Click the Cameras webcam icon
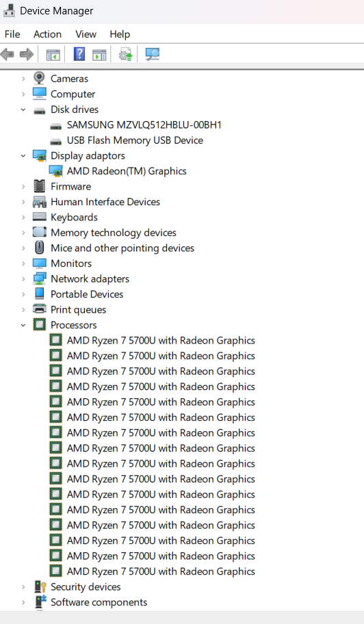 pyautogui.click(x=39, y=78)
